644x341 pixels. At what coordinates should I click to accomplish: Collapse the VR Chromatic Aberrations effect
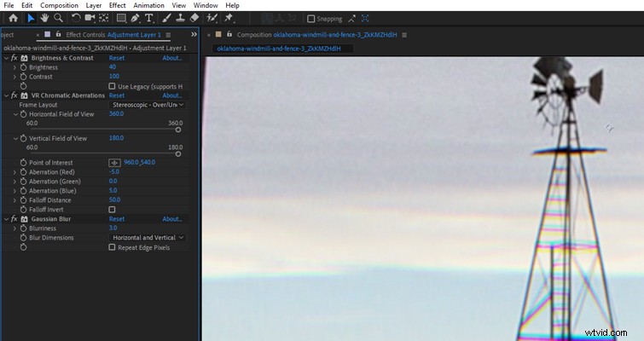point(6,95)
